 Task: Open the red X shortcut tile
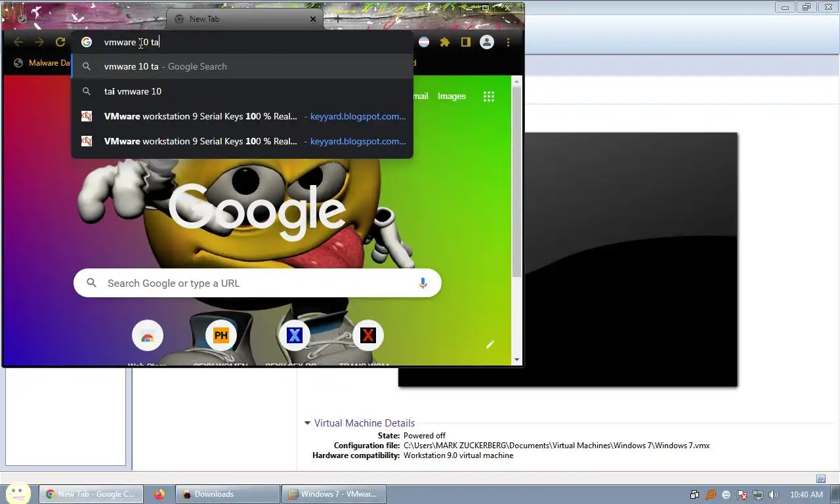[368, 336]
